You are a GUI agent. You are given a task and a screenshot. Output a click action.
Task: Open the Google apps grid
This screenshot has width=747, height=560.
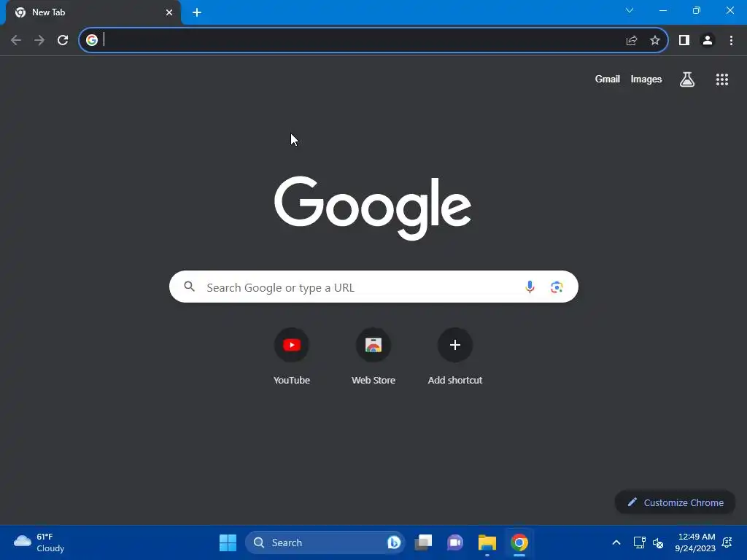[x=722, y=79]
